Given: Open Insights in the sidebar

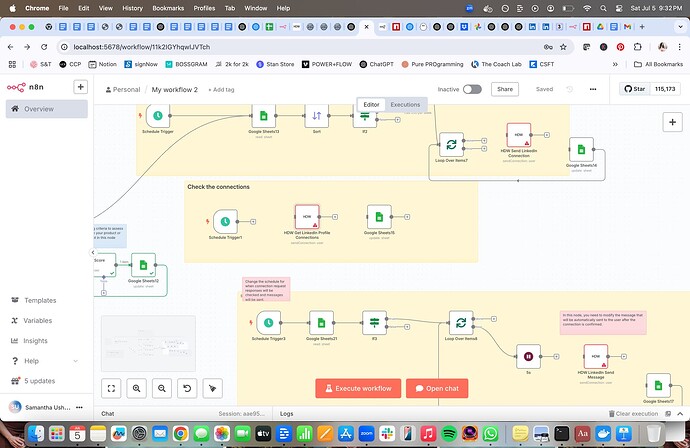Looking at the screenshot, I should coord(47,341).
